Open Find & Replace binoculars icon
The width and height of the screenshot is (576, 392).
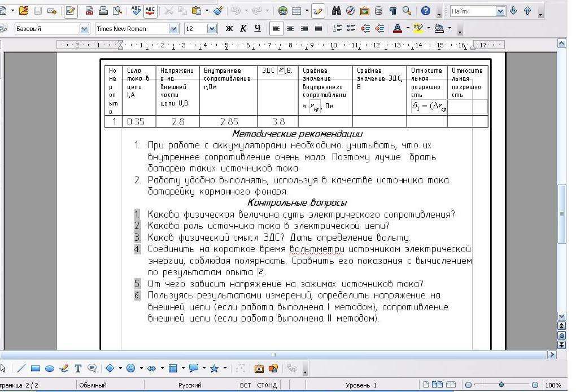click(336, 11)
